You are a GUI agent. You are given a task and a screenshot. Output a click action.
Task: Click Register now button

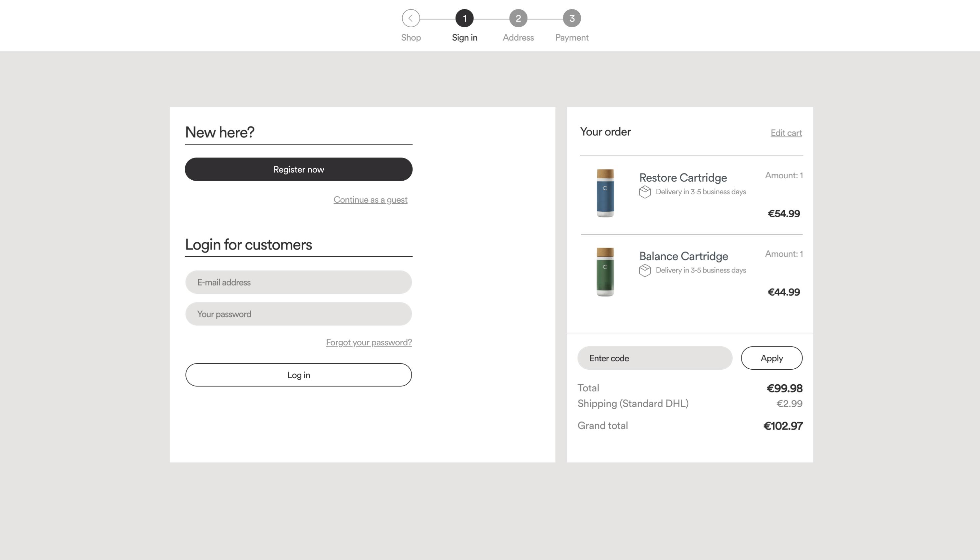tap(298, 169)
